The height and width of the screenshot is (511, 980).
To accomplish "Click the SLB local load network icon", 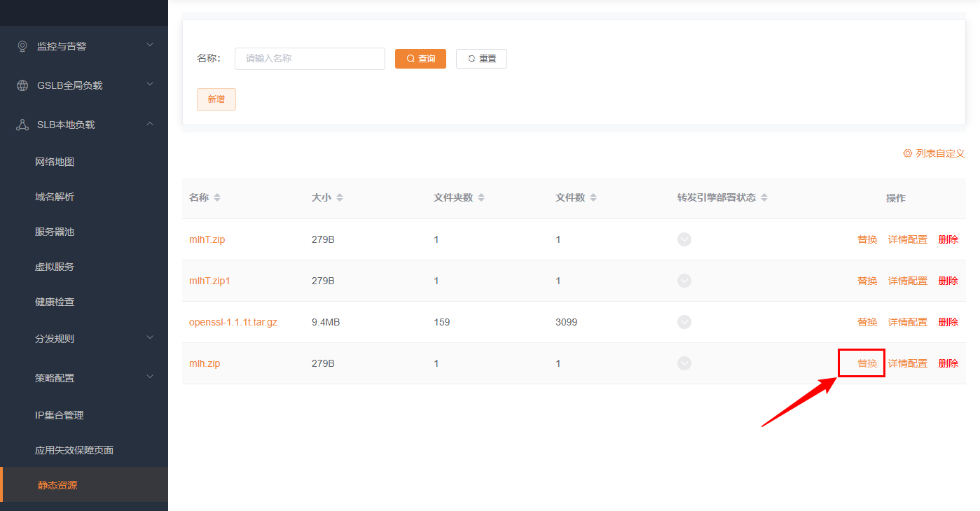I will tap(22, 125).
